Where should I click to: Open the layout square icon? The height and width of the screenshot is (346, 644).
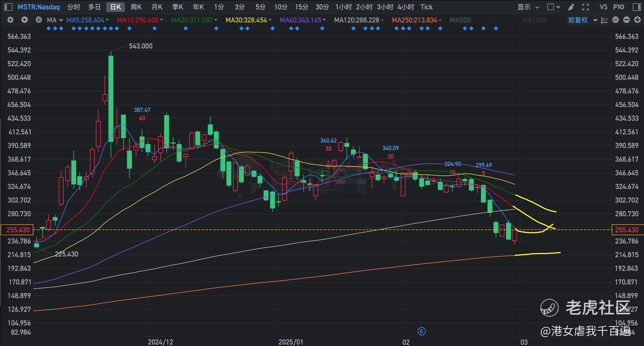click(551, 7)
